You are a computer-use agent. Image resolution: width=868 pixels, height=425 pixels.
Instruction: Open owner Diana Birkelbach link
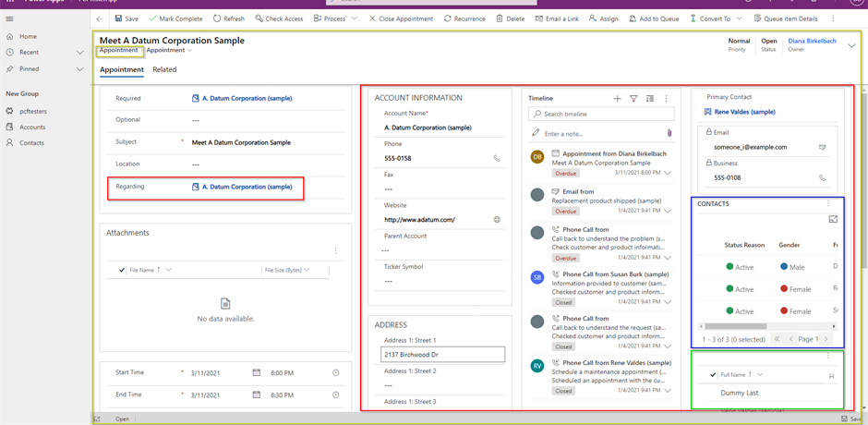click(812, 41)
